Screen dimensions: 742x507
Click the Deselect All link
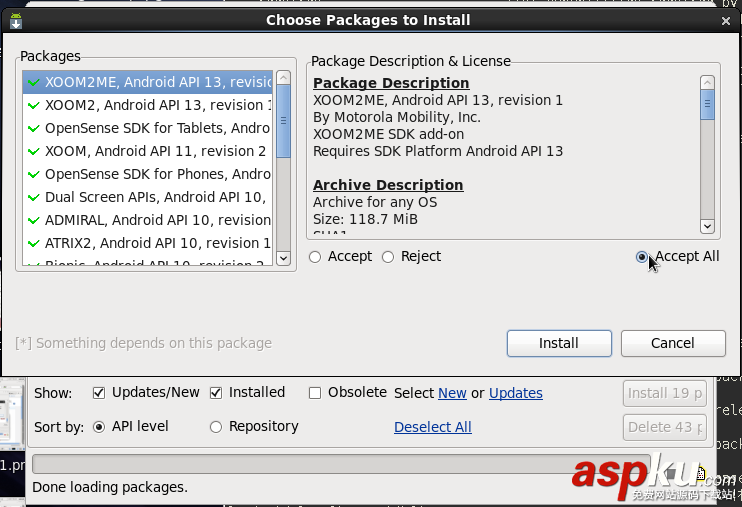(433, 427)
